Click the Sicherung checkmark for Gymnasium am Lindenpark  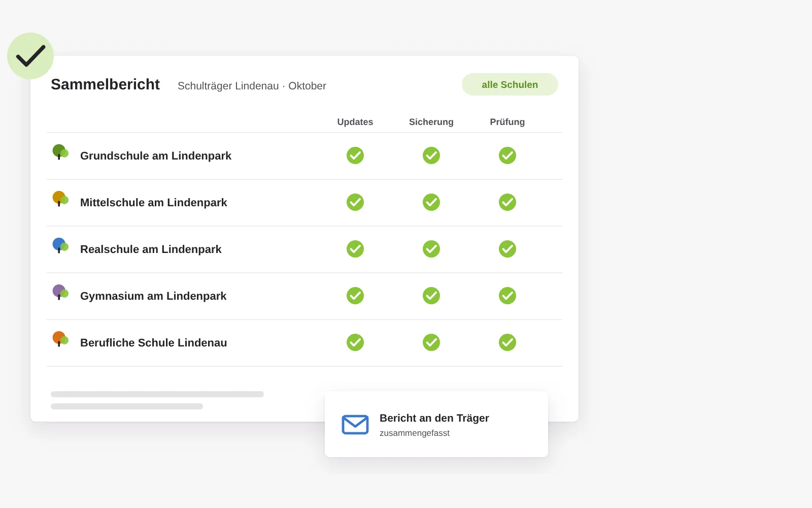pyautogui.click(x=431, y=296)
